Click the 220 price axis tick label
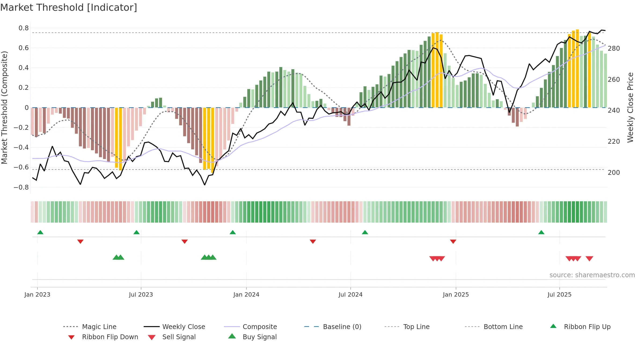The height and width of the screenshot is (362, 644). [x=614, y=141]
